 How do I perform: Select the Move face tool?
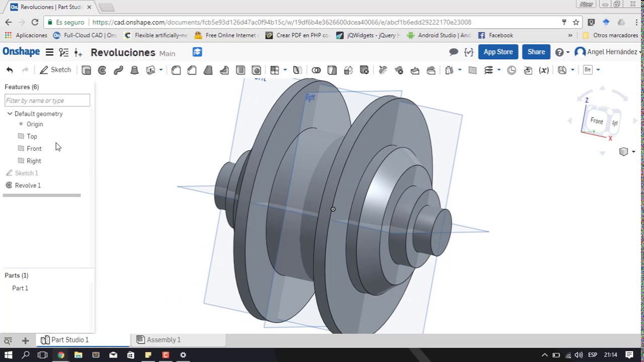415,70
